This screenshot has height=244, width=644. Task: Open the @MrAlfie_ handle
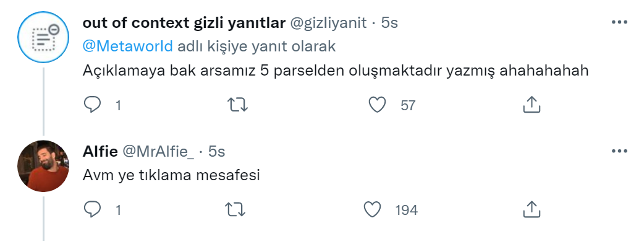(159, 152)
